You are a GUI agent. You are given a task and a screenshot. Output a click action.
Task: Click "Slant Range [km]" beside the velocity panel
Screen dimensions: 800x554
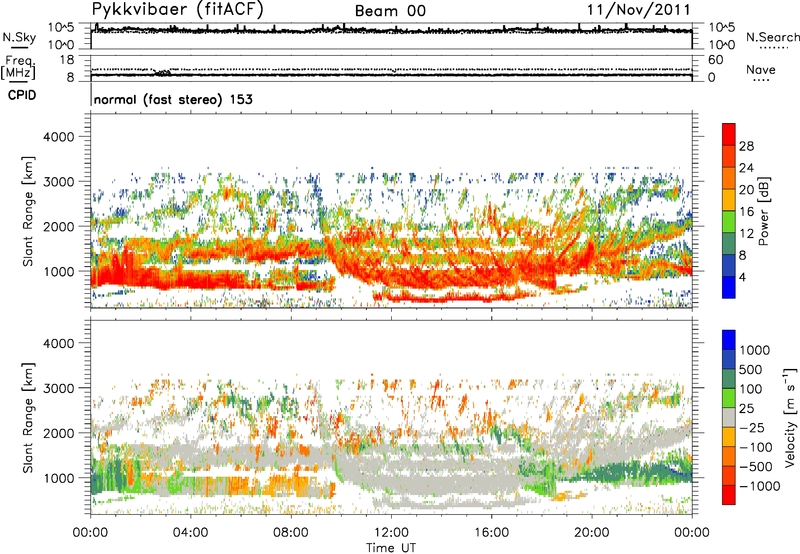28,418
